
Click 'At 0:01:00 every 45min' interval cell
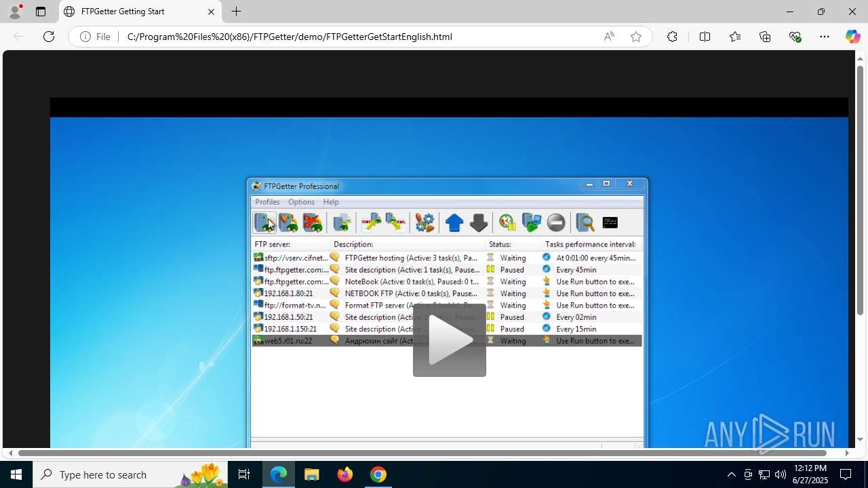(x=596, y=258)
